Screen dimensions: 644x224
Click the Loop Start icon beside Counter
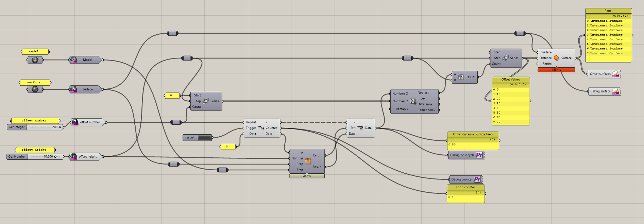pos(261,128)
